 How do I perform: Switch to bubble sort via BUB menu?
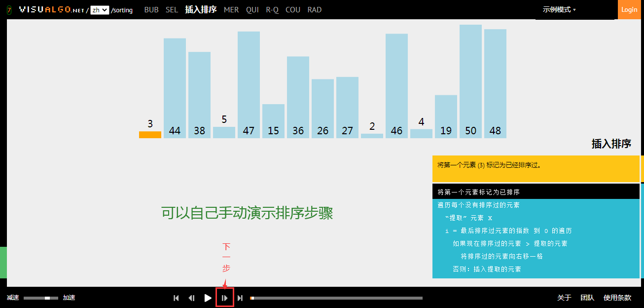[x=151, y=9]
